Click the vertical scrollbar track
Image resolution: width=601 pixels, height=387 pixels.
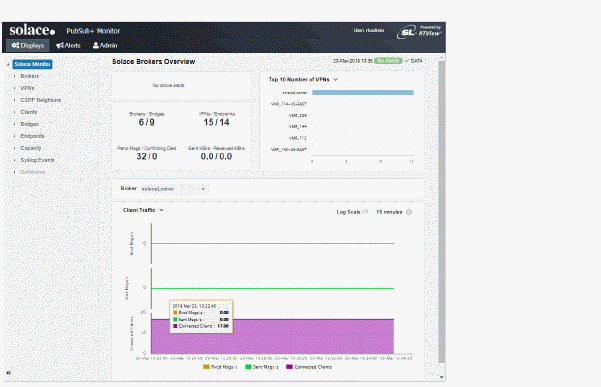coord(442,211)
